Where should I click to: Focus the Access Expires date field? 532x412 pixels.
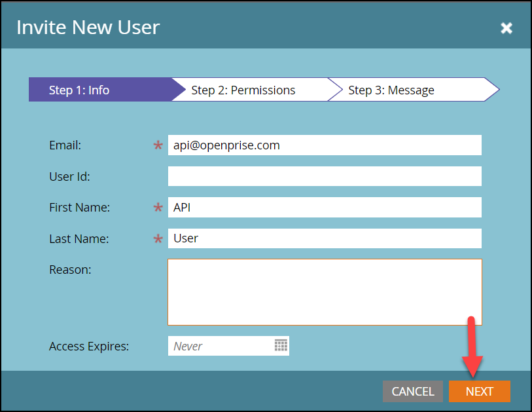pyautogui.click(x=219, y=346)
